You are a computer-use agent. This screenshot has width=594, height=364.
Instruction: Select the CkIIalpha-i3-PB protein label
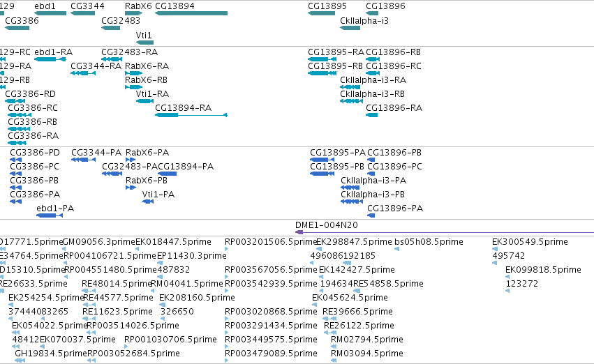[x=373, y=195]
